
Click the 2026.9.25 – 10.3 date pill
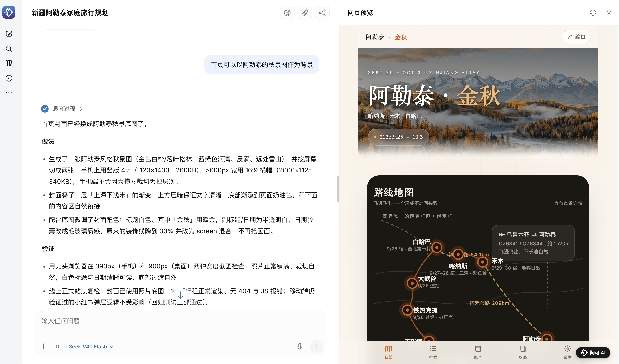[x=398, y=137]
